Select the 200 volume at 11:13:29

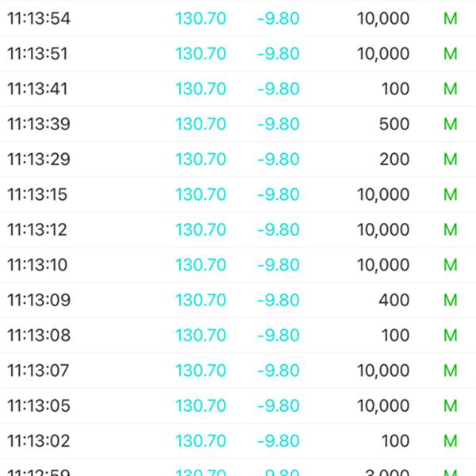coord(394,159)
